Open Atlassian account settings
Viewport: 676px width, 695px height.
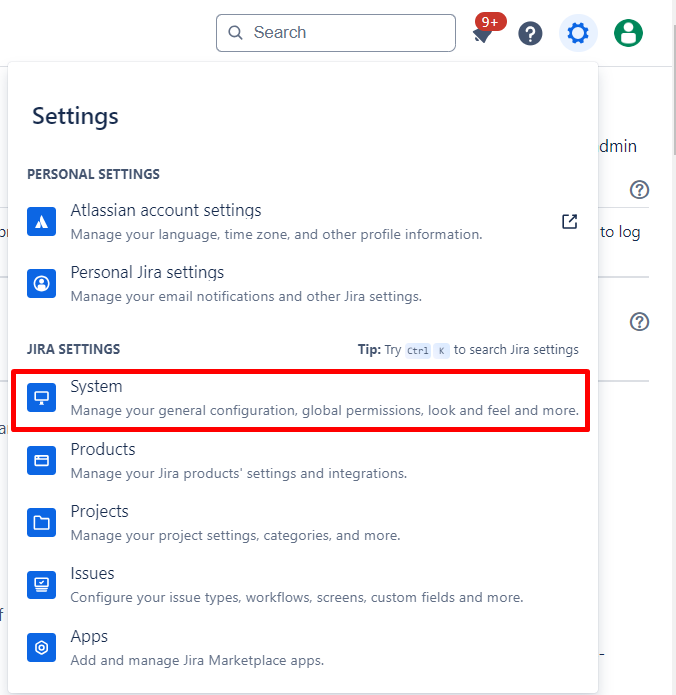point(303,222)
